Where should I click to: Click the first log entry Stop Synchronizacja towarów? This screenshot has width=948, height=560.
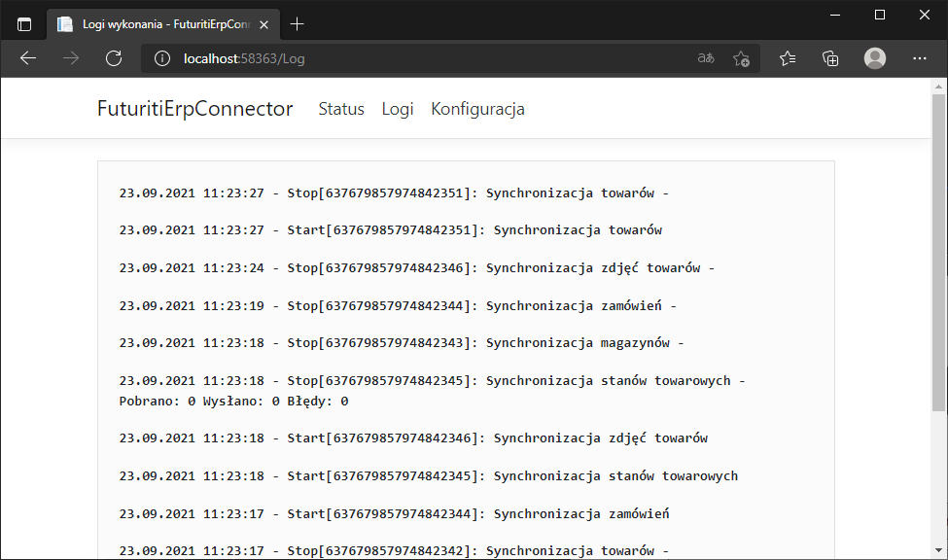click(x=394, y=192)
